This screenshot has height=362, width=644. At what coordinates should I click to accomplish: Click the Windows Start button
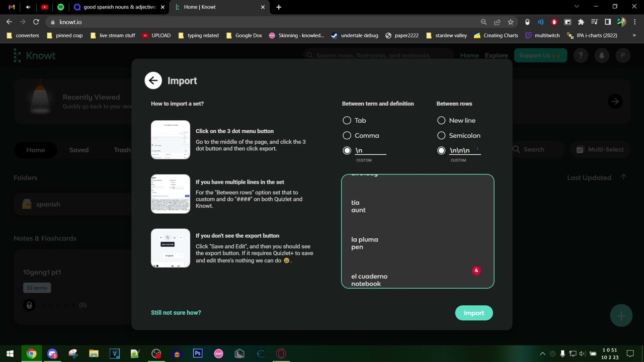click(x=10, y=353)
